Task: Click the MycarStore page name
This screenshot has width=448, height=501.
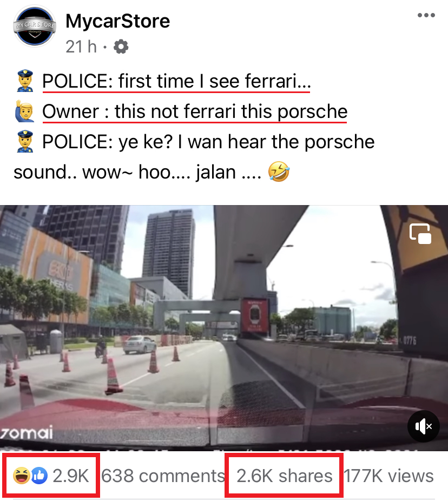Action: coord(117,22)
